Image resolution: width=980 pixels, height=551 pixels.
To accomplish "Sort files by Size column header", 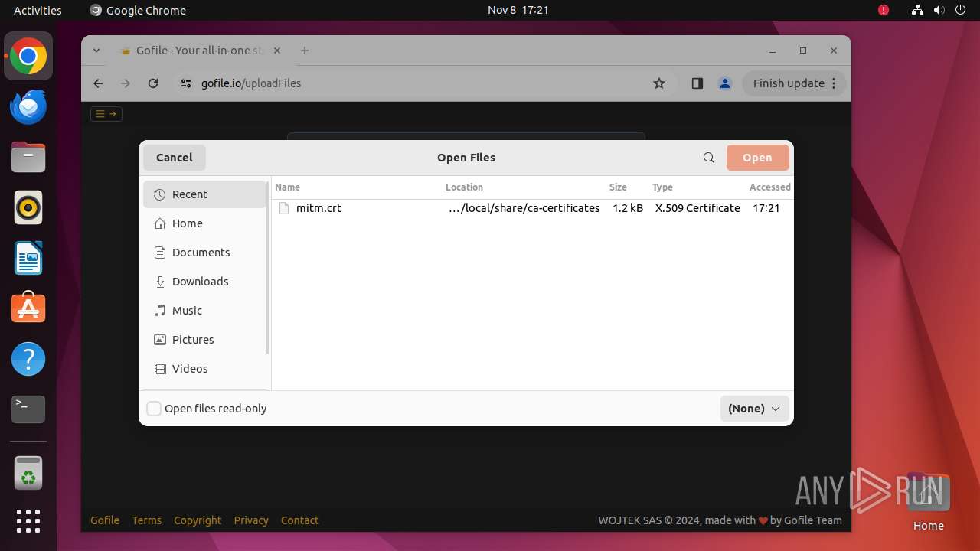I will [618, 187].
